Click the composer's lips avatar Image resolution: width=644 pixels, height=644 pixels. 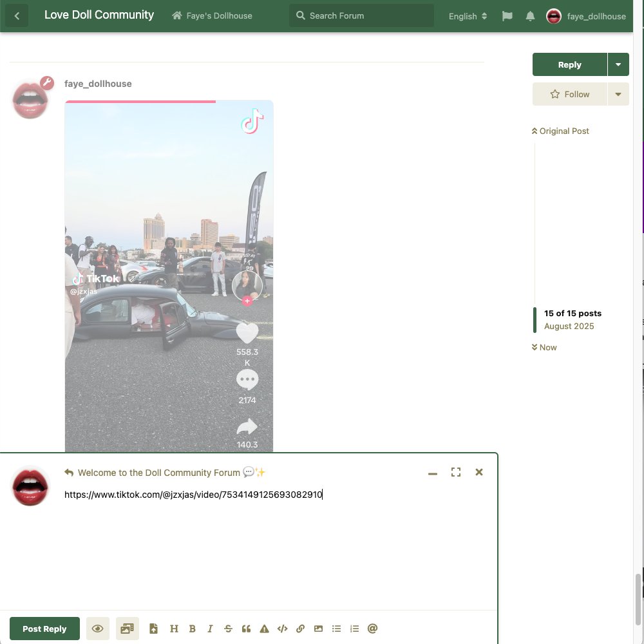[30, 487]
